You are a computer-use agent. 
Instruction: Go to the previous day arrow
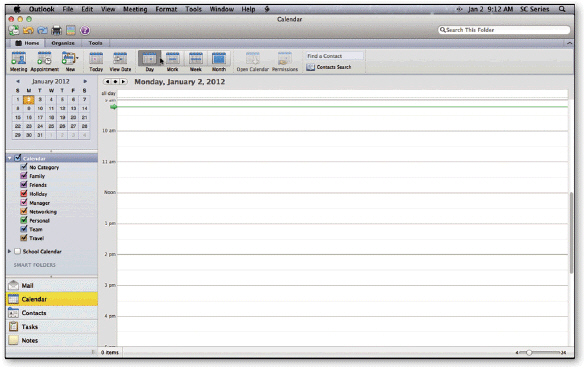coord(107,82)
